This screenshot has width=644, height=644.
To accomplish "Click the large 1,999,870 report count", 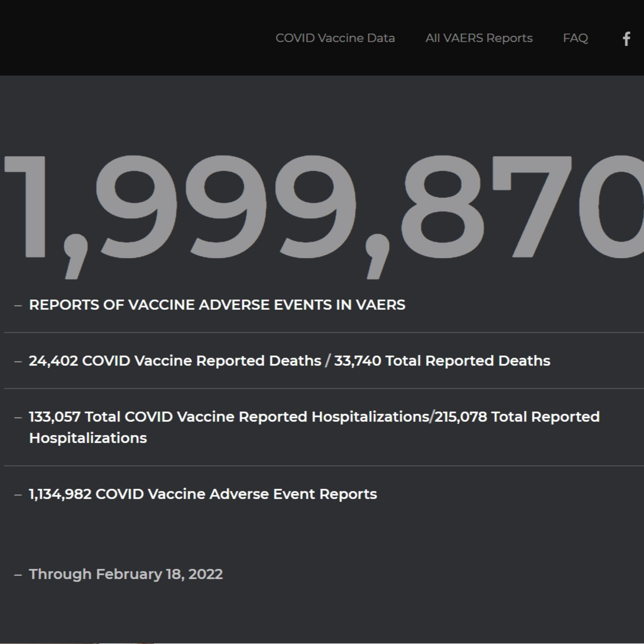I will [324, 217].
